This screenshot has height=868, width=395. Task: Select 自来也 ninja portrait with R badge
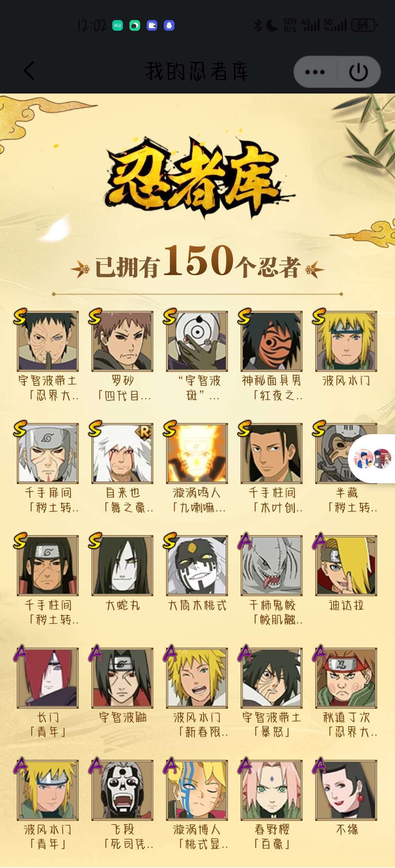[122, 453]
